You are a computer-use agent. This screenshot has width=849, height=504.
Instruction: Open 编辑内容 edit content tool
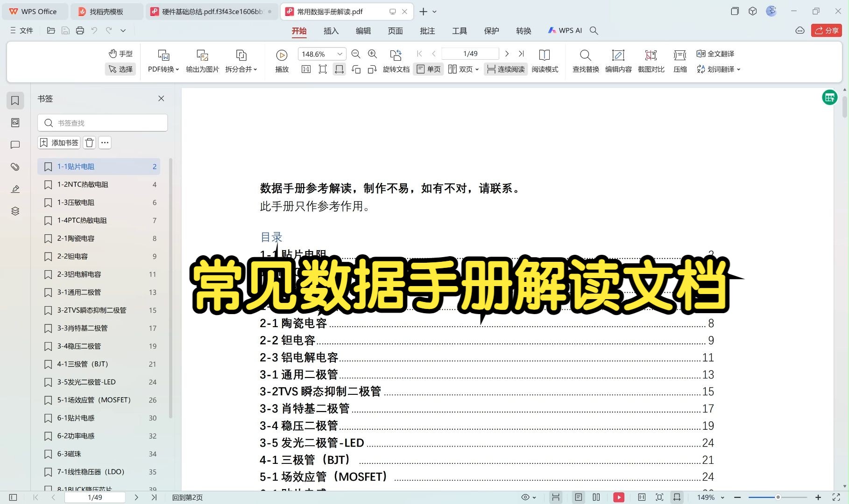click(618, 61)
